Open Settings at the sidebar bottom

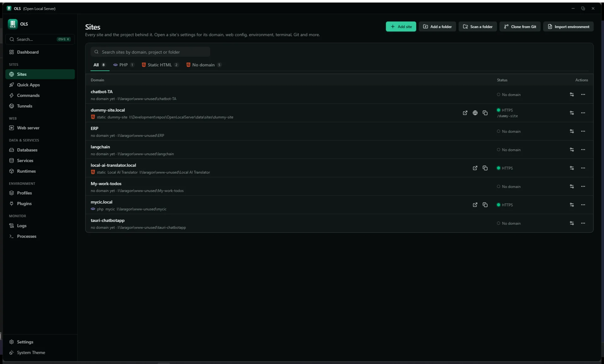(x=40, y=342)
